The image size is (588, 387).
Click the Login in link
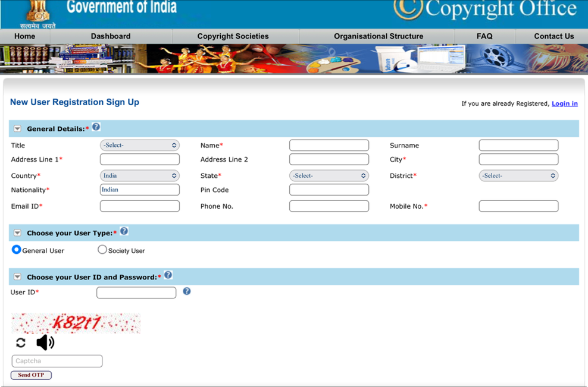[x=564, y=103]
